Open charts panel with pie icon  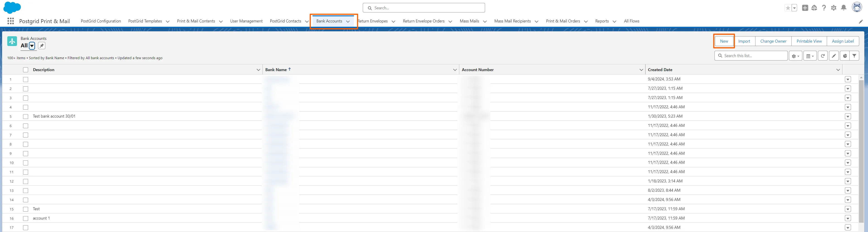click(x=844, y=56)
